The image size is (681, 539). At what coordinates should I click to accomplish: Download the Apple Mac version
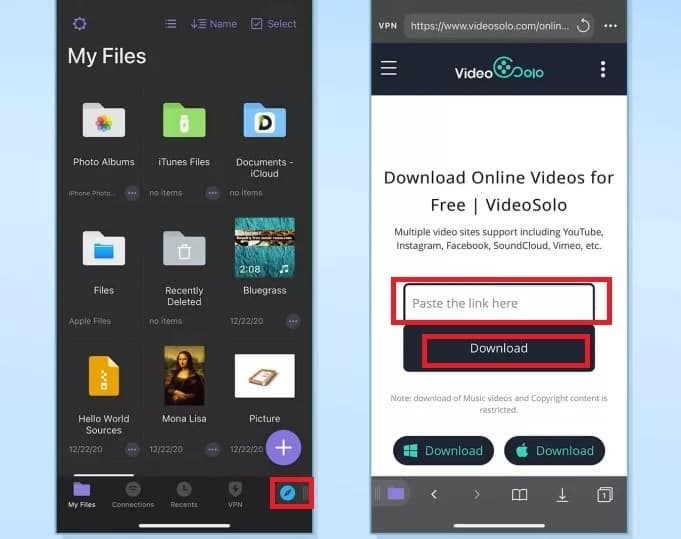554,450
